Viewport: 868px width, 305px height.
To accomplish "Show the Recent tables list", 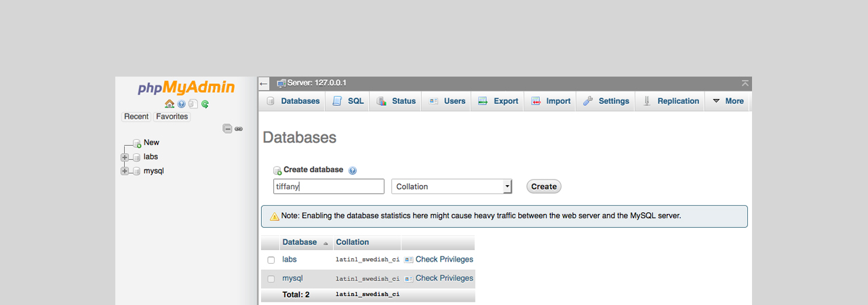I will coord(136,117).
